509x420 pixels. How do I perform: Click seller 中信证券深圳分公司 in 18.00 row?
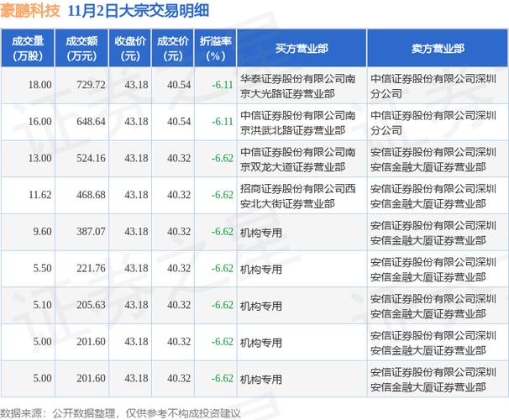pyautogui.click(x=433, y=87)
